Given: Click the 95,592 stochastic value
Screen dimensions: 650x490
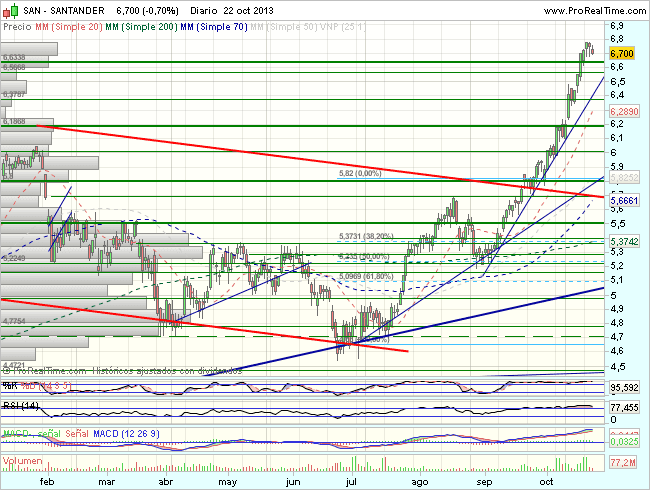Looking at the screenshot, I should pos(624,388).
